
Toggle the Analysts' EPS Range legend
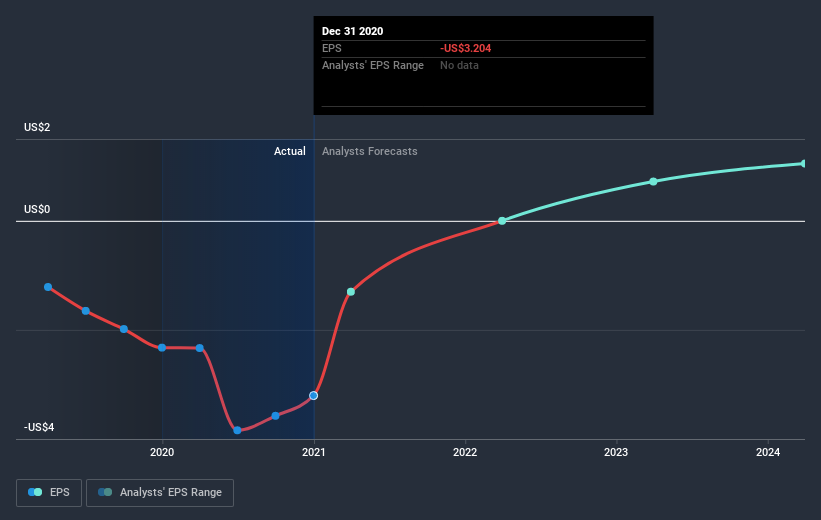coord(160,493)
